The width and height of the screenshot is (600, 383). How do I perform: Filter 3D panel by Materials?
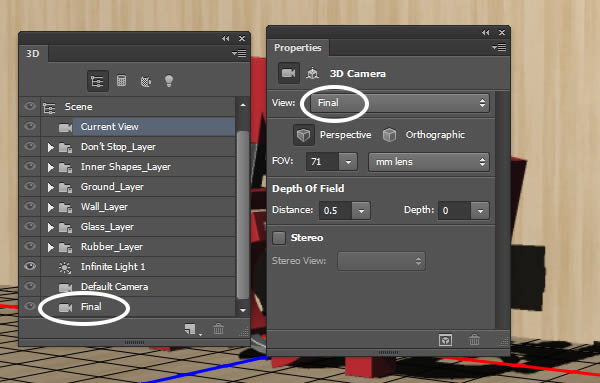tap(145, 81)
